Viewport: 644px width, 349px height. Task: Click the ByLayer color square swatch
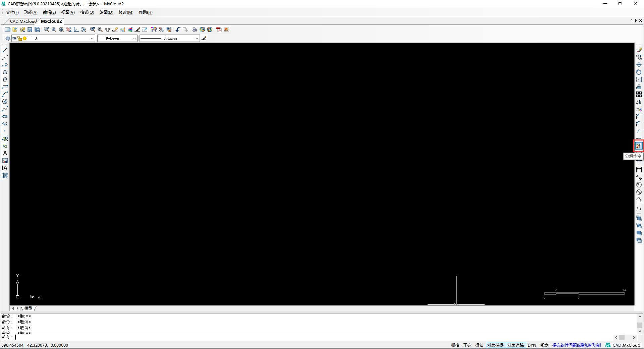101,39
